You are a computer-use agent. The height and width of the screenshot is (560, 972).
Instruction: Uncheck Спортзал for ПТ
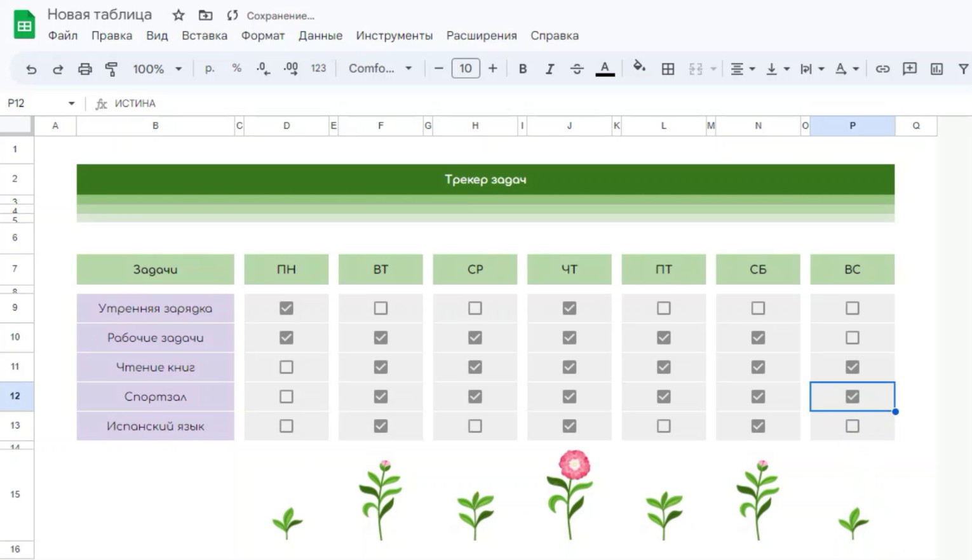pyautogui.click(x=664, y=396)
